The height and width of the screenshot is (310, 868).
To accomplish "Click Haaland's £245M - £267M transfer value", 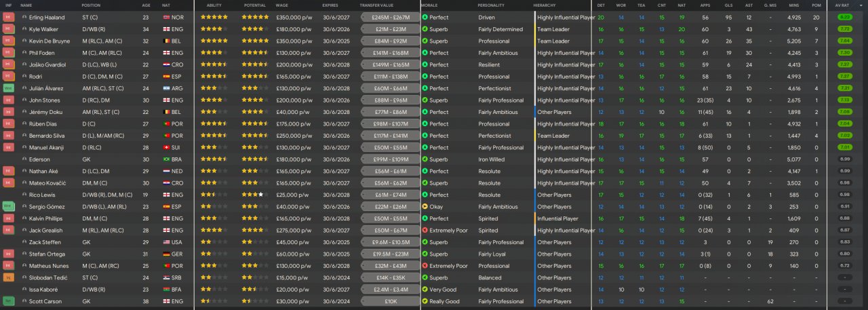I will [x=391, y=17].
